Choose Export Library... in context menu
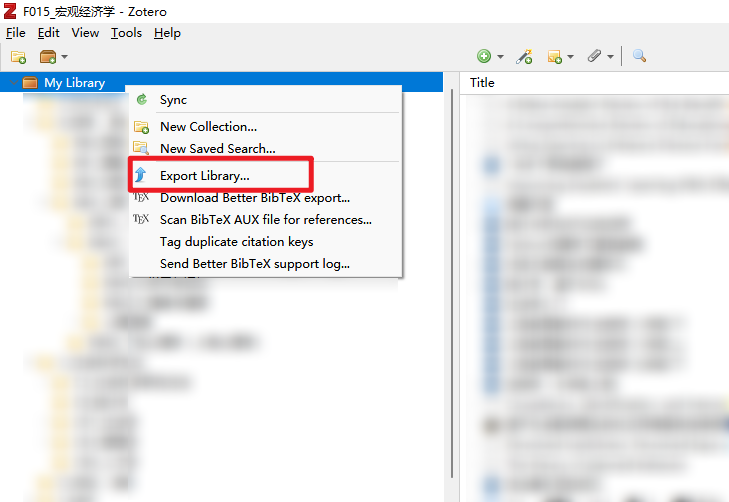The image size is (729, 502). (x=266, y=176)
